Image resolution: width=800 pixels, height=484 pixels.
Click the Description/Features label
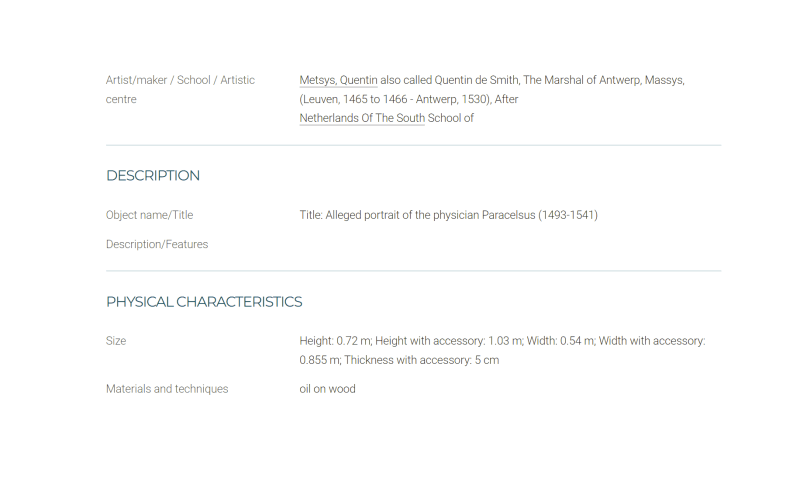click(157, 244)
